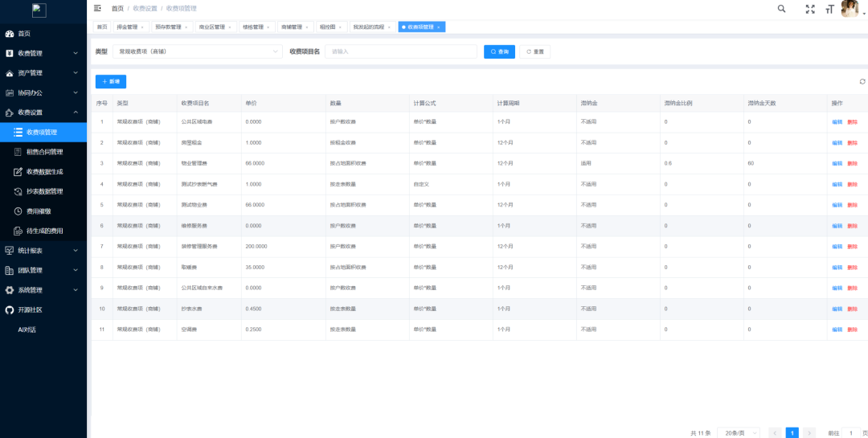Collapse the sidebar with the hamburger icon
This screenshot has width=868, height=438.
coord(97,8)
